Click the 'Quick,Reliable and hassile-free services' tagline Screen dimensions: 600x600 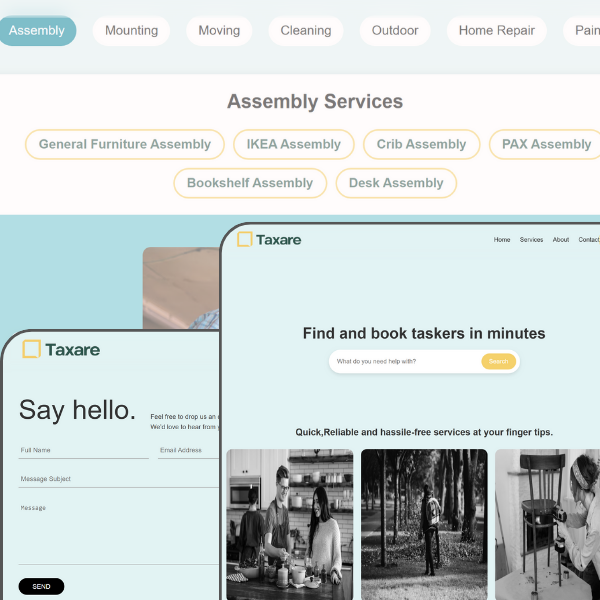[x=424, y=432]
